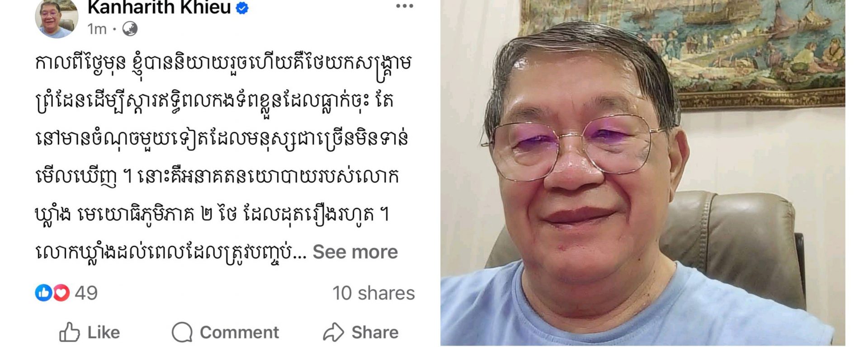
Task: Click the 1m post timestamp
Action: tap(97, 29)
